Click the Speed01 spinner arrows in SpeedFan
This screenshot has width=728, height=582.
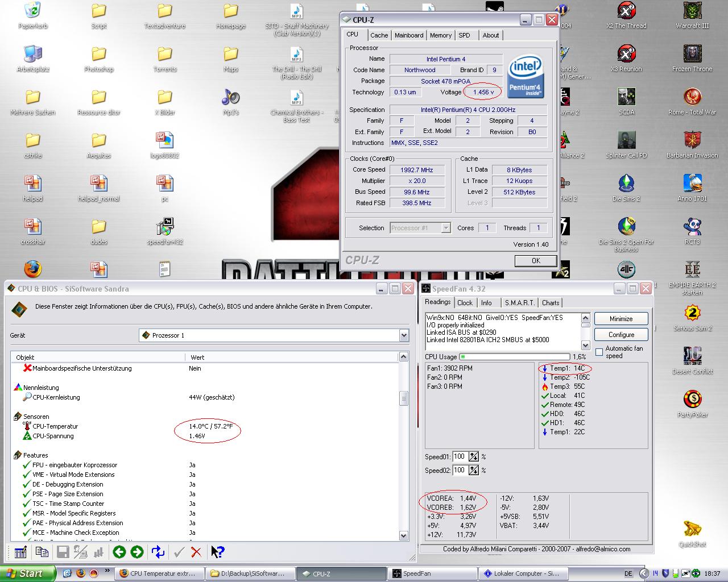tap(474, 456)
